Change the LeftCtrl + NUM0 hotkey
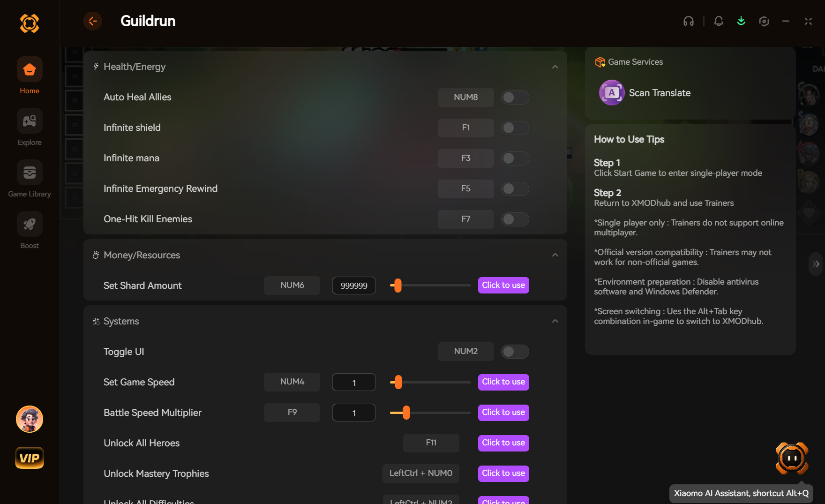Viewport: 825px width, 504px height. point(420,473)
